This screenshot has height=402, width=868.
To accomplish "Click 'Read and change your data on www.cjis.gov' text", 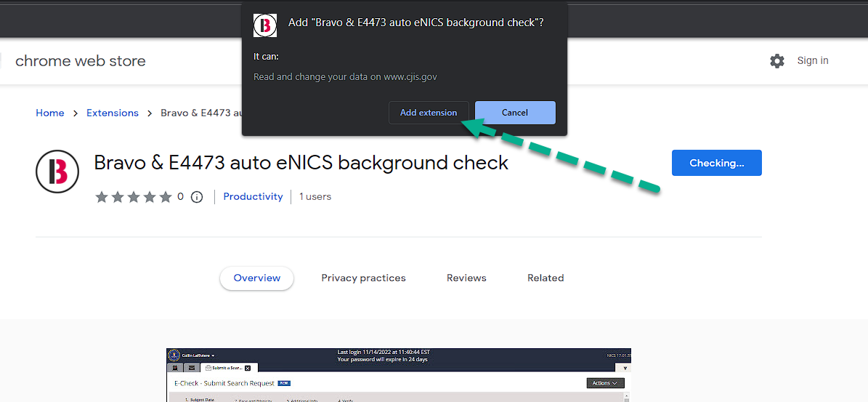I will 345,76.
